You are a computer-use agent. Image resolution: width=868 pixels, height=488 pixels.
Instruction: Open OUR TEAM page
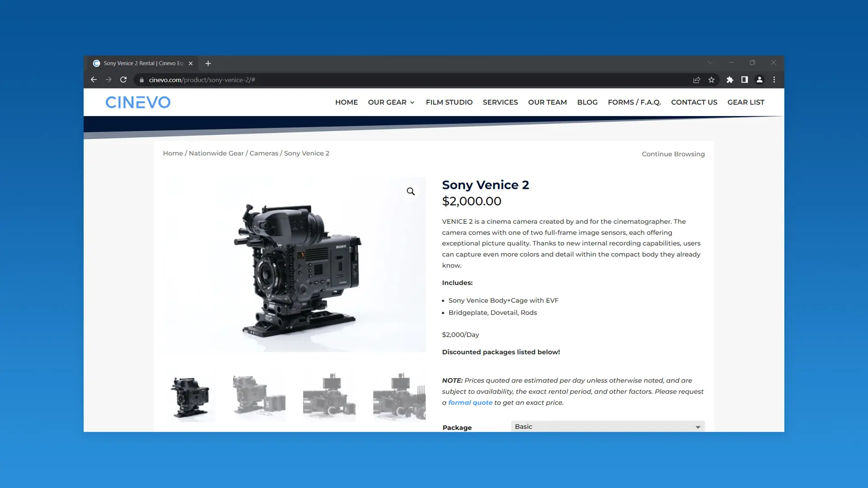click(547, 102)
